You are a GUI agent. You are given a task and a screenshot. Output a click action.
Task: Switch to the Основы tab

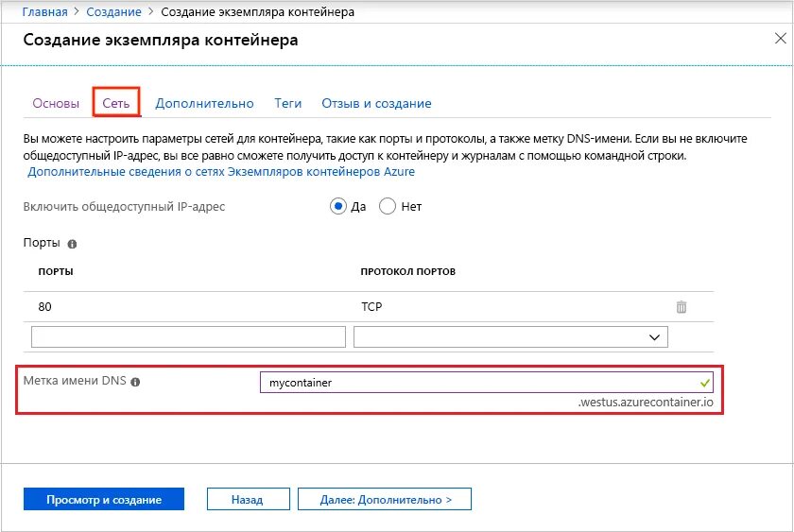tap(56, 103)
